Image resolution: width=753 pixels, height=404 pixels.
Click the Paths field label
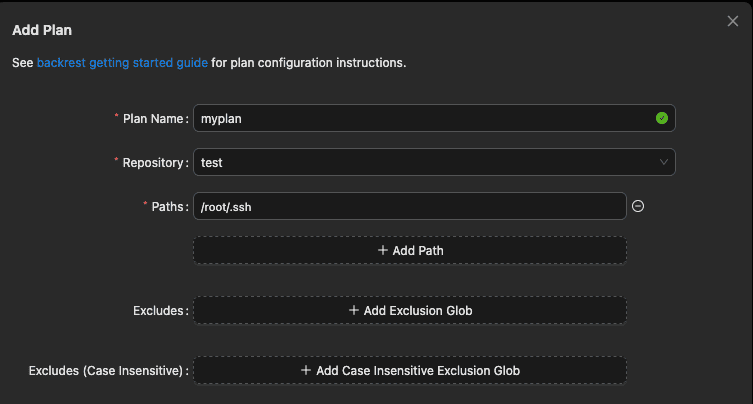coord(168,206)
